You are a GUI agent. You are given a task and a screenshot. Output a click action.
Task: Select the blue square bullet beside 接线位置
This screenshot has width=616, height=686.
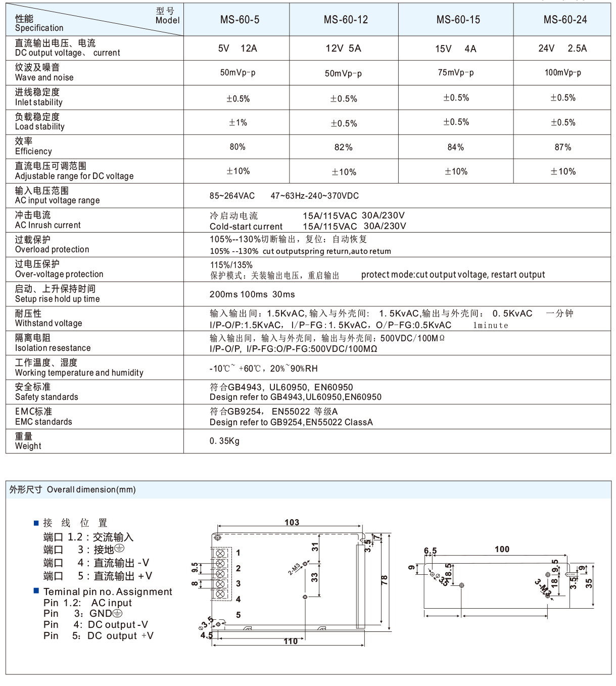coord(36,524)
